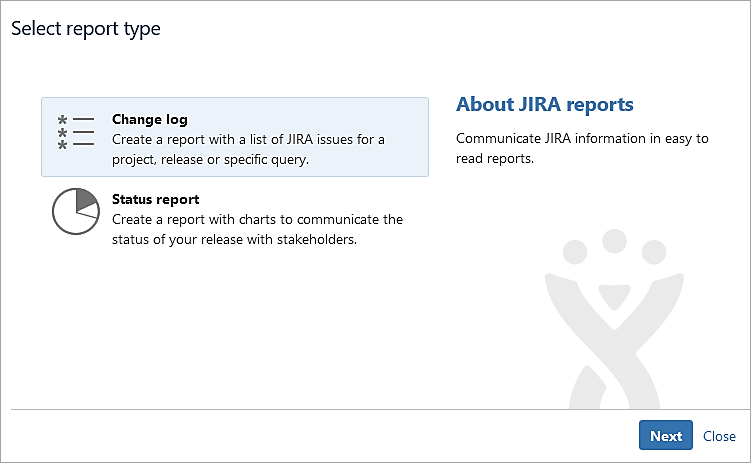Close the report type dialog
Screen dimensions: 751x463
(719, 436)
